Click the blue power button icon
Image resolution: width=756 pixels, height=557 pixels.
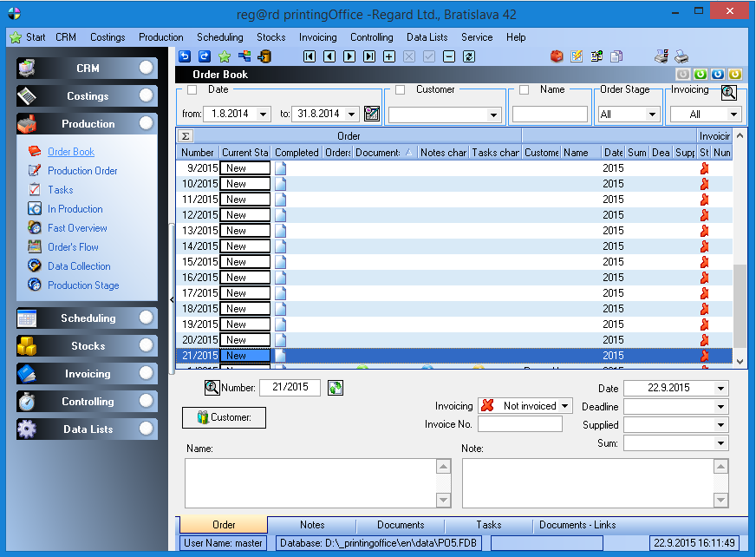click(718, 74)
